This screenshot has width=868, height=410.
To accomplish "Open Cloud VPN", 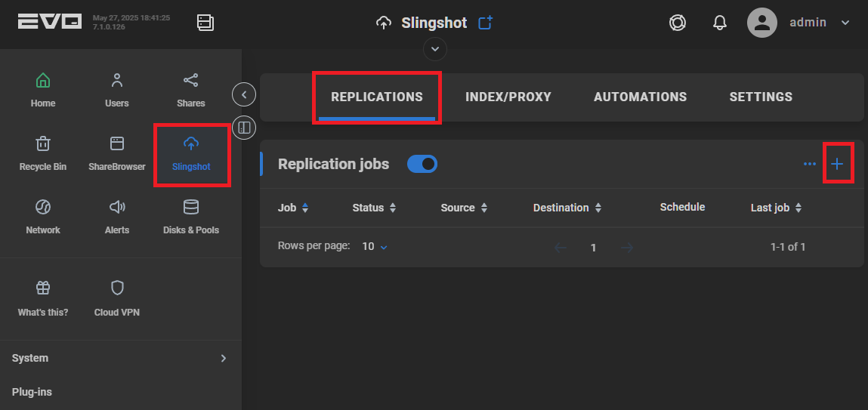I will click(x=117, y=299).
